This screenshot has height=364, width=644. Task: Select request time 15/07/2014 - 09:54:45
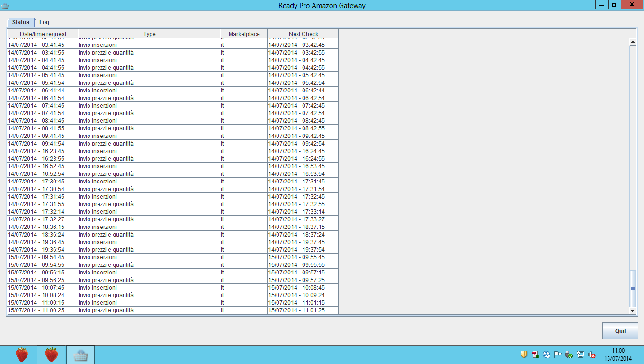click(x=43, y=257)
